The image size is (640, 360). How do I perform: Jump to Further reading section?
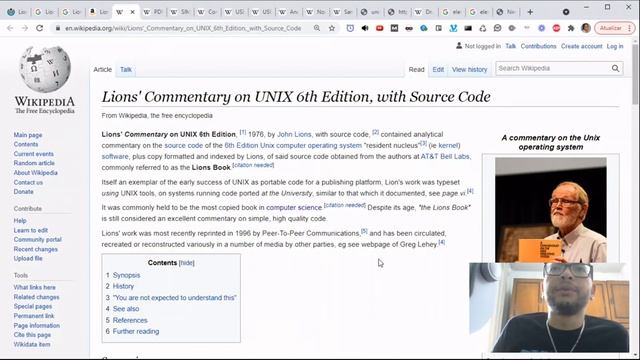pyautogui.click(x=136, y=331)
